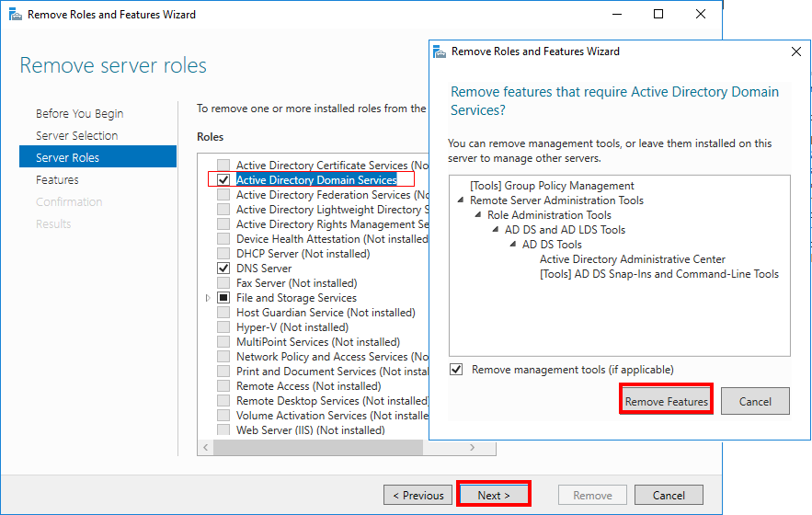Go to the Features step

tap(57, 179)
